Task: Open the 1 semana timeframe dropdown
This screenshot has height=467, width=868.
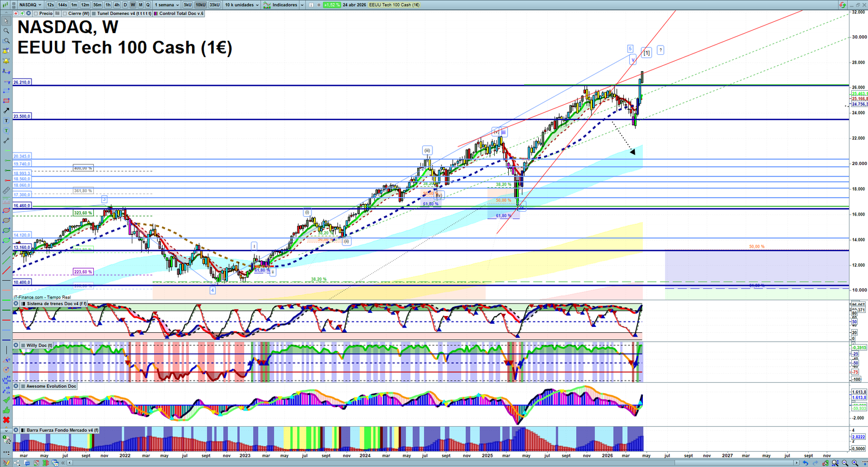Action: [x=167, y=5]
